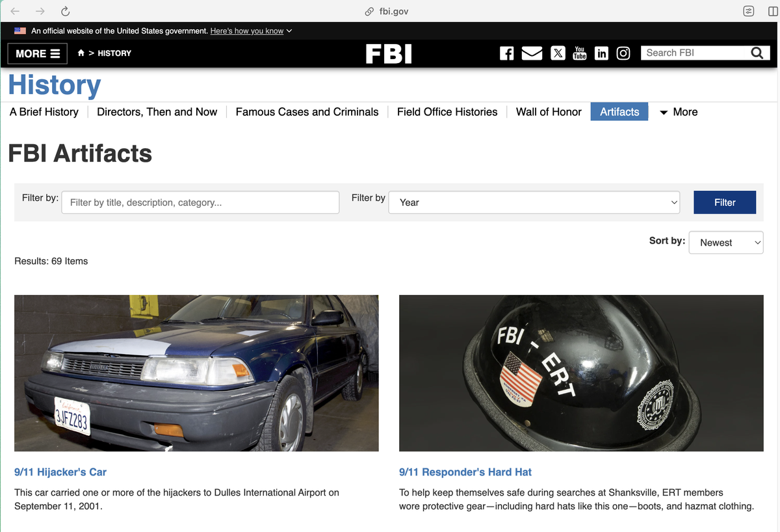Go forward with browser forward arrow
780x532 pixels.
40,11
